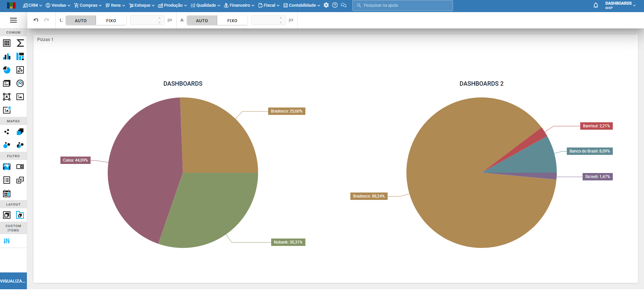Add a Geo Point Map item
The image size is (644, 300).
[x=7, y=132]
